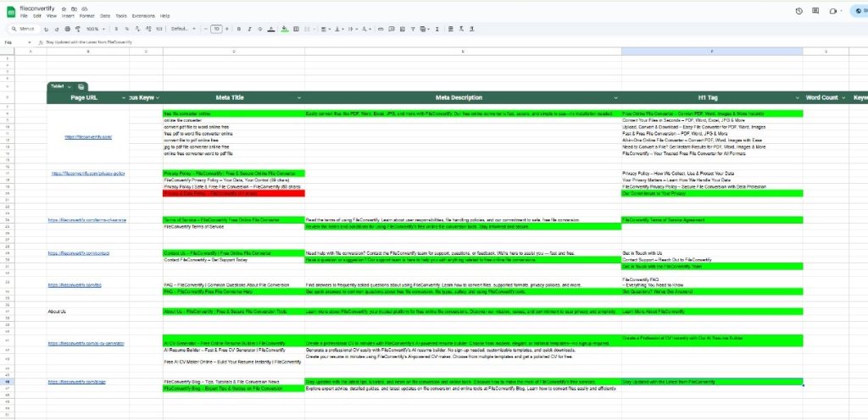This screenshot has height=420, width=868.
Task: Open the fill color picker
Action: 285,29
